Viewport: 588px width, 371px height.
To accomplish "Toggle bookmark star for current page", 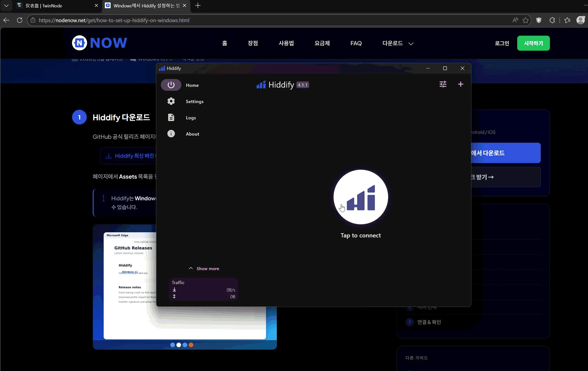I will coord(526,20).
